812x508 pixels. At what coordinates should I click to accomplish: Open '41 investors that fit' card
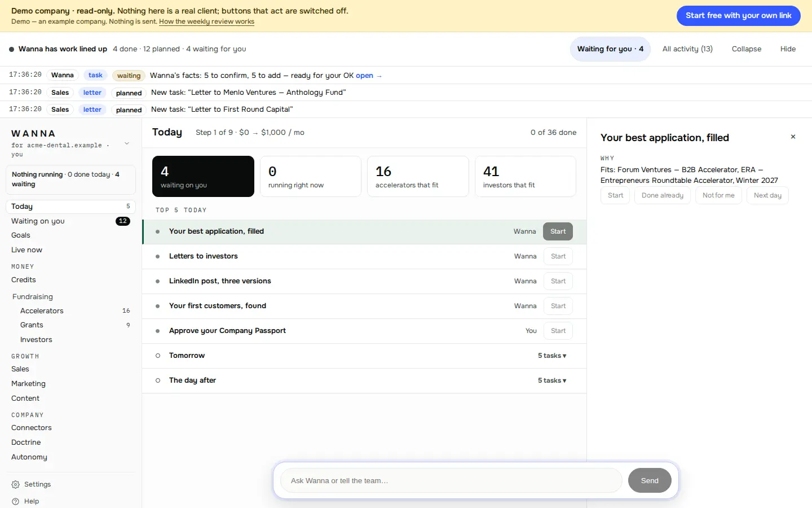click(526, 177)
